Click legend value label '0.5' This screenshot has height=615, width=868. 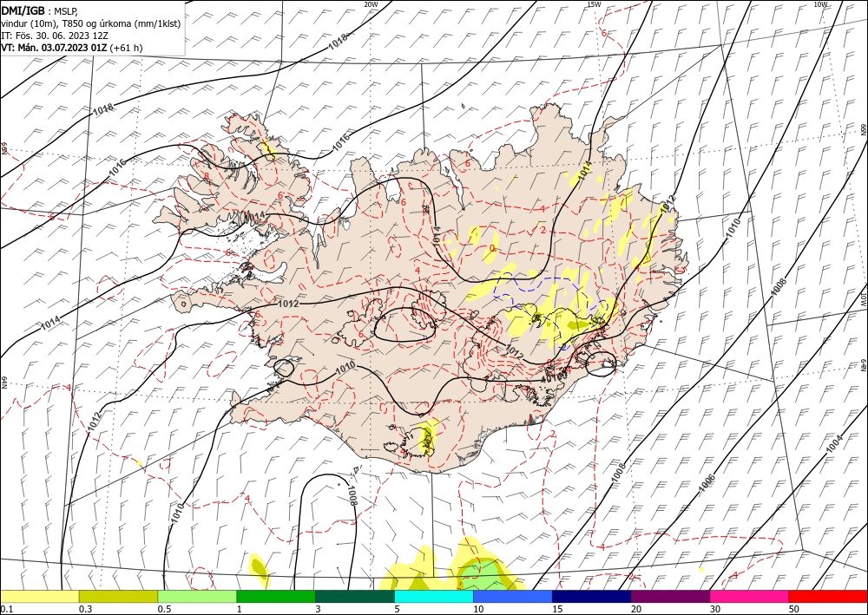[163, 609]
